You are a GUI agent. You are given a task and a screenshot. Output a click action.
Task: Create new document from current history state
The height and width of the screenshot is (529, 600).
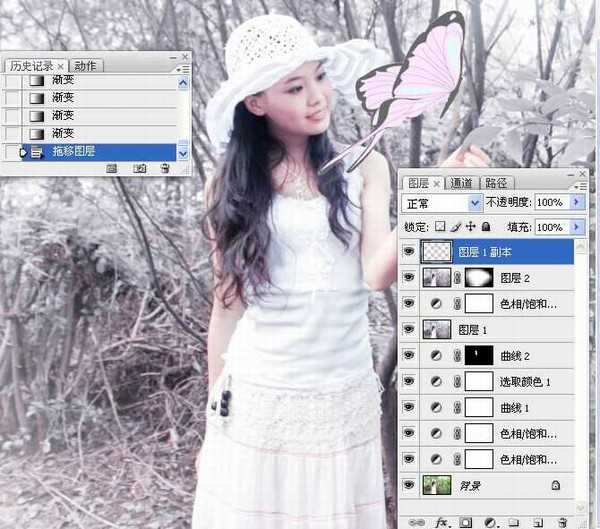[x=113, y=169]
